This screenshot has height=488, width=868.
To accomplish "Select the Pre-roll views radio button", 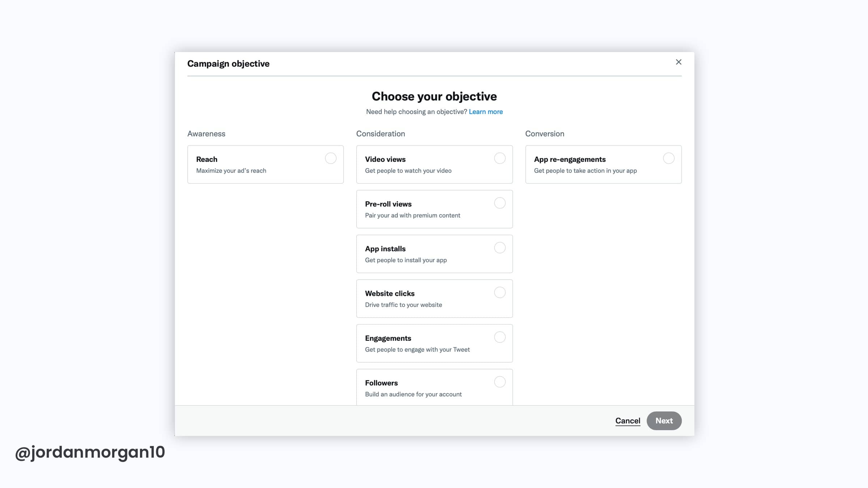I will [499, 203].
